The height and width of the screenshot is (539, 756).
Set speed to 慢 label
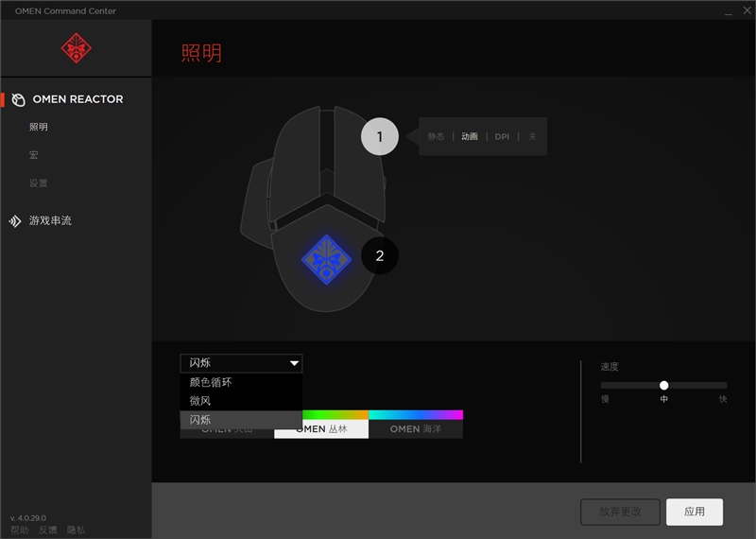click(605, 399)
